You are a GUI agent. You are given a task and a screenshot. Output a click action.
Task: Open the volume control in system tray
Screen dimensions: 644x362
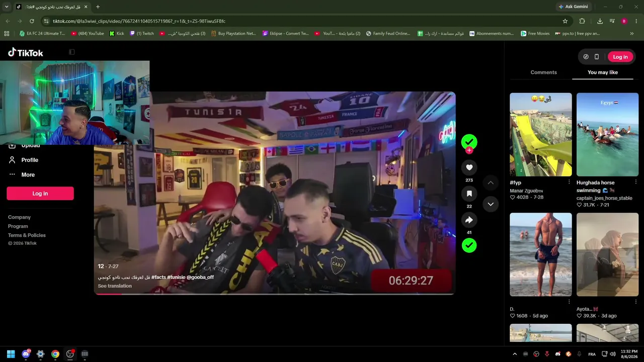coord(613,354)
